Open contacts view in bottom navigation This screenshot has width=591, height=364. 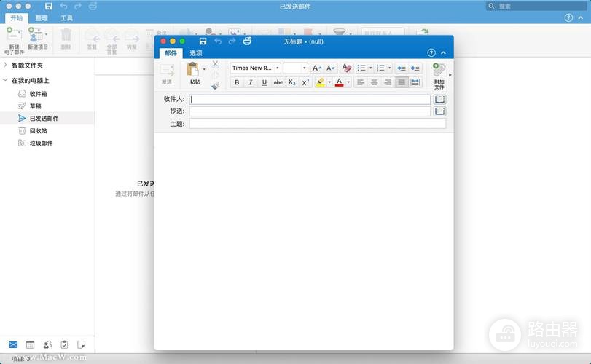(47, 344)
